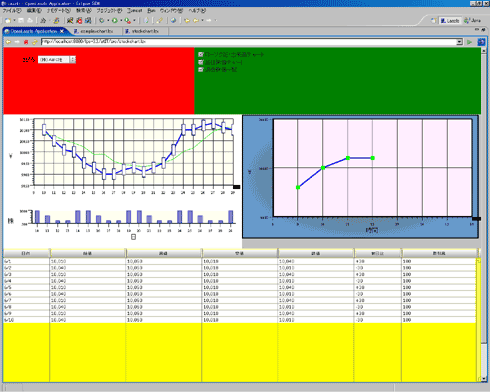
Task: Click the browser back arrow icon
Action: [x=8, y=42]
